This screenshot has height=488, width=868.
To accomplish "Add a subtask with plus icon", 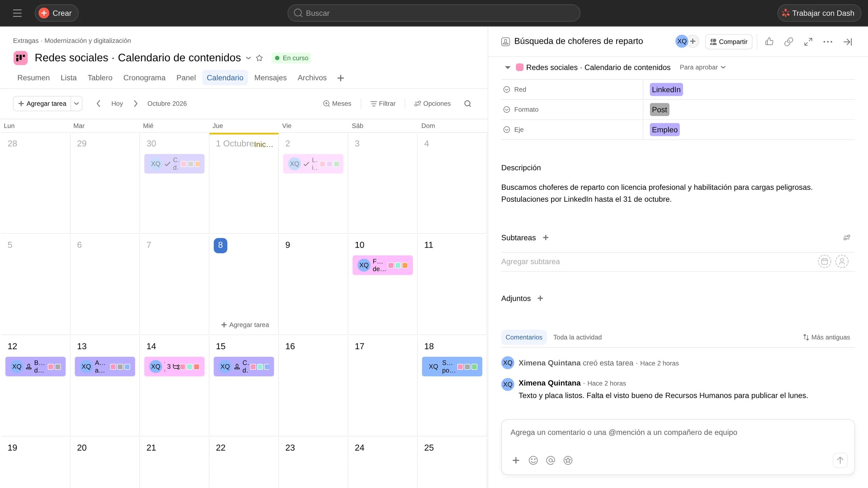I will [x=546, y=237].
